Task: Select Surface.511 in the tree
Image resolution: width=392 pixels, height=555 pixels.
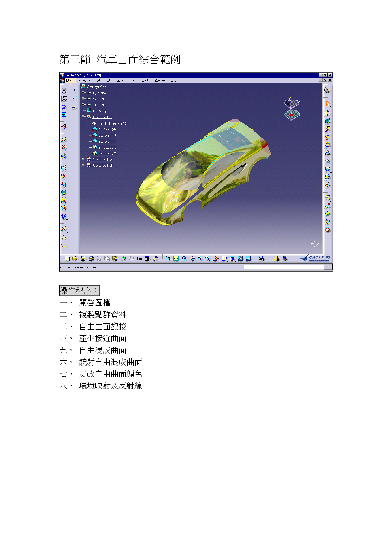Action: tap(107, 141)
